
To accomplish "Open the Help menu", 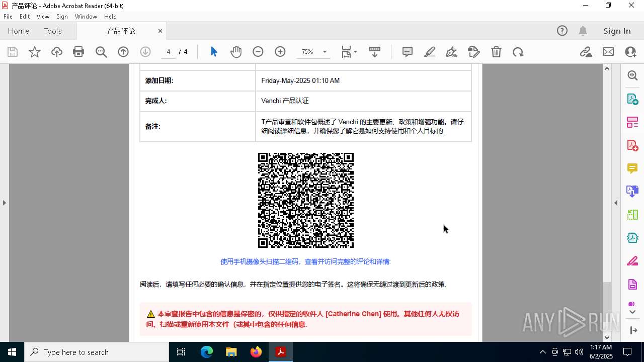I will 110,17.
